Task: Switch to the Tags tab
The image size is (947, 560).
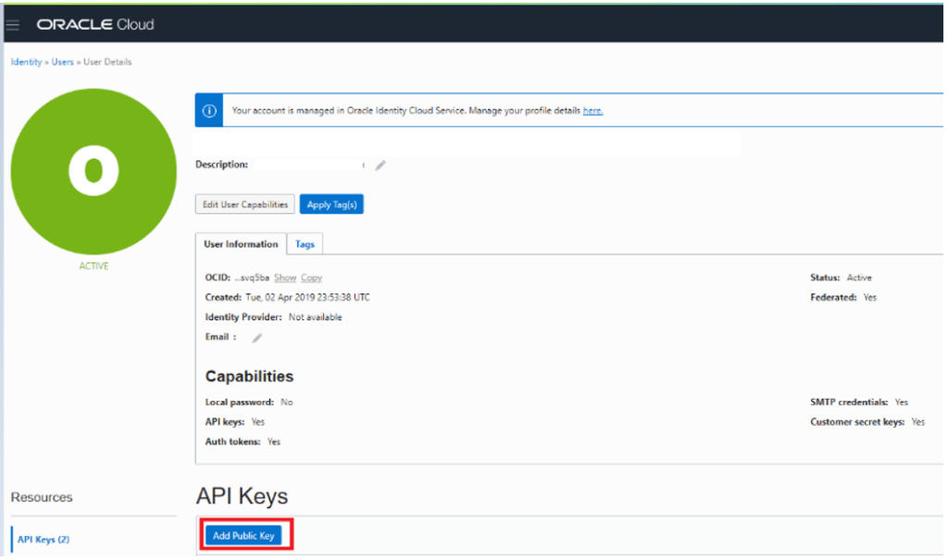Action: point(305,244)
